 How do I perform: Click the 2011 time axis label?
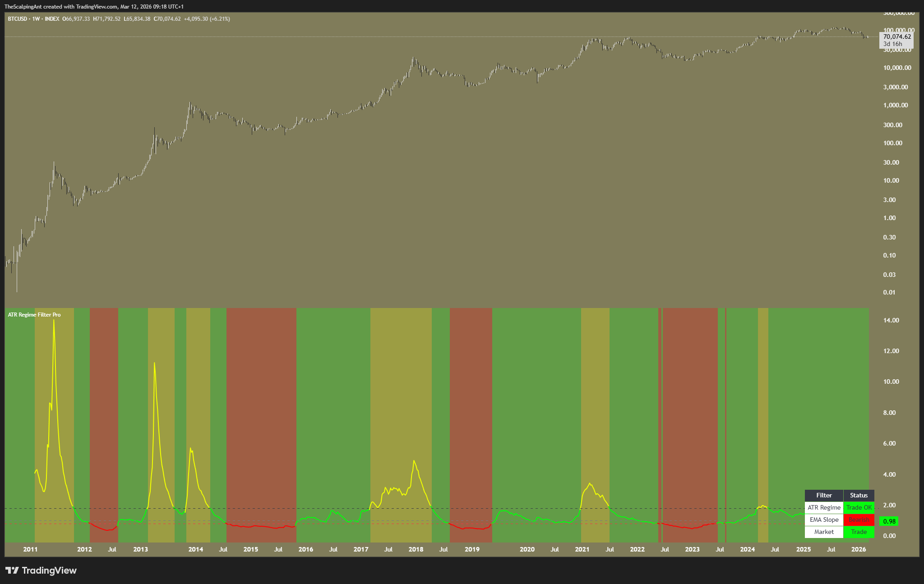coord(30,549)
